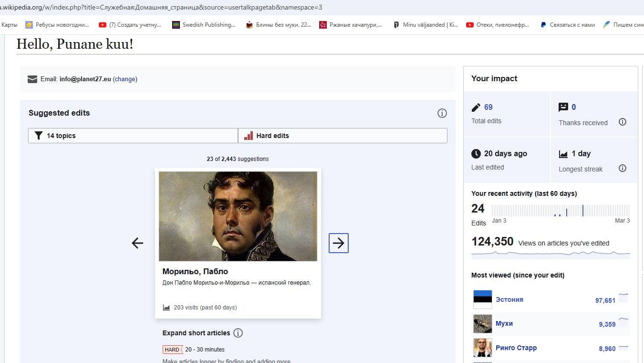Click info icon beside Longest streak
644x363 pixels.
coord(622,168)
